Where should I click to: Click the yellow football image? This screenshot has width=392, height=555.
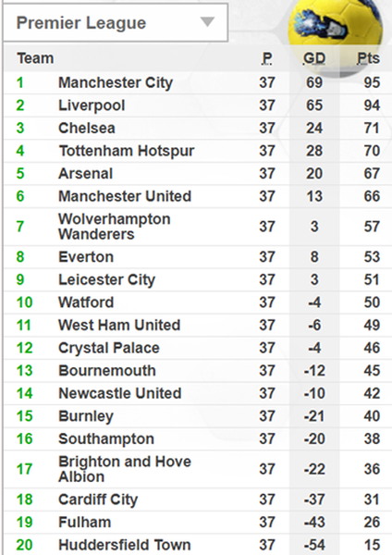336,32
